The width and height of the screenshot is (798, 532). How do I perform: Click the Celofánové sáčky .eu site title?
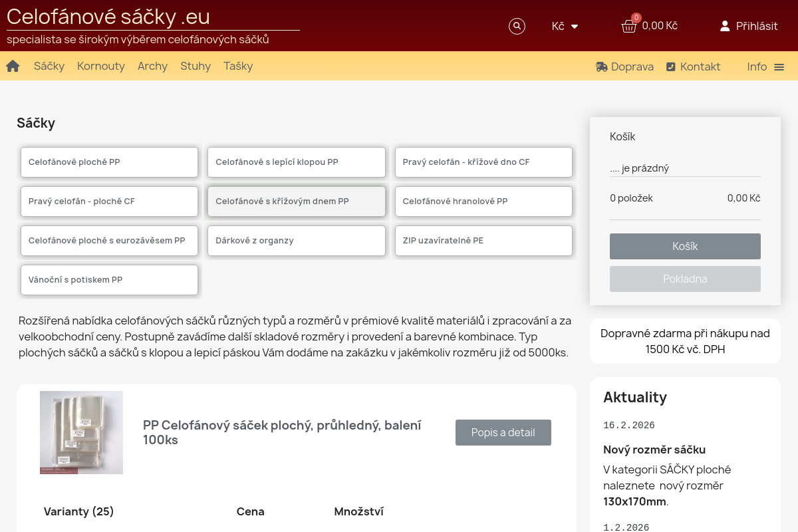[x=108, y=17]
